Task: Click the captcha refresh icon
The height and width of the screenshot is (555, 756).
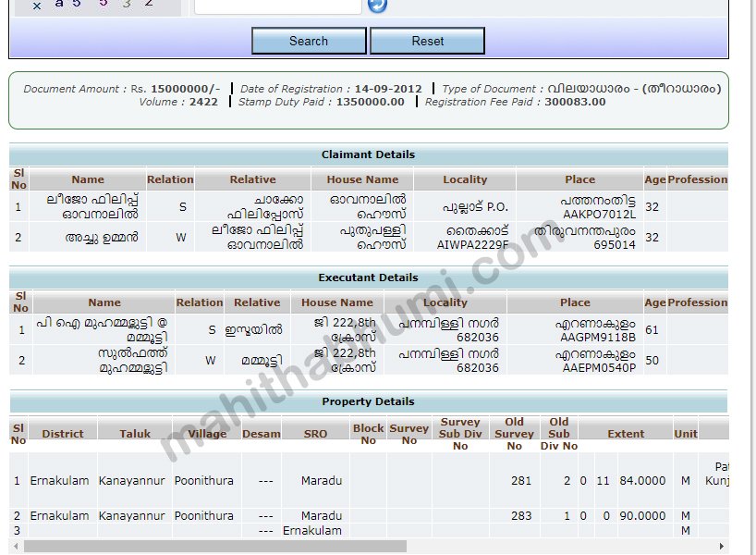Action: [x=377, y=6]
